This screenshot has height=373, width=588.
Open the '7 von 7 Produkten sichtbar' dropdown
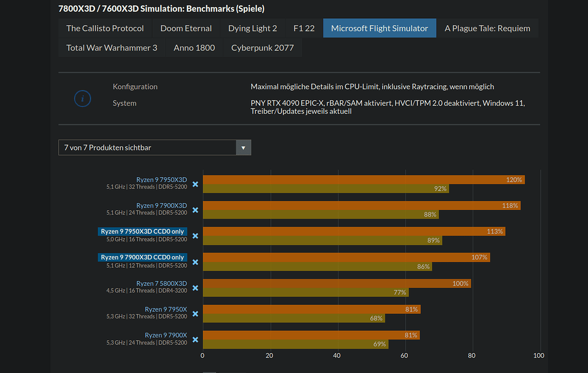pos(243,147)
